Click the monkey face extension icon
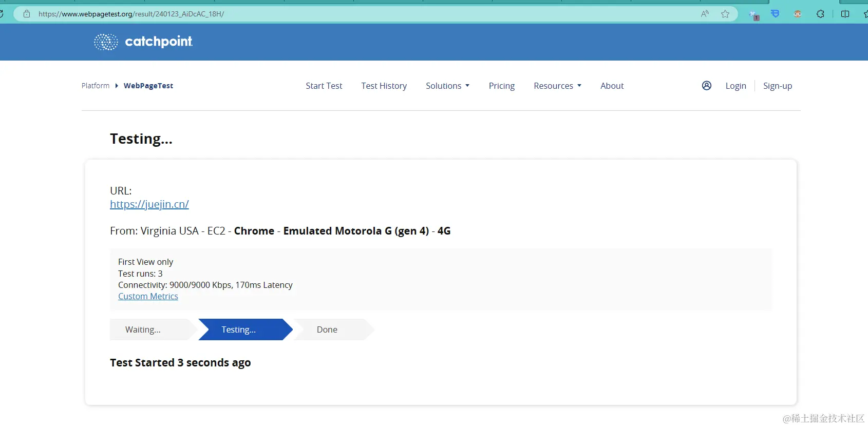The height and width of the screenshot is (427, 868). pyautogui.click(x=798, y=14)
